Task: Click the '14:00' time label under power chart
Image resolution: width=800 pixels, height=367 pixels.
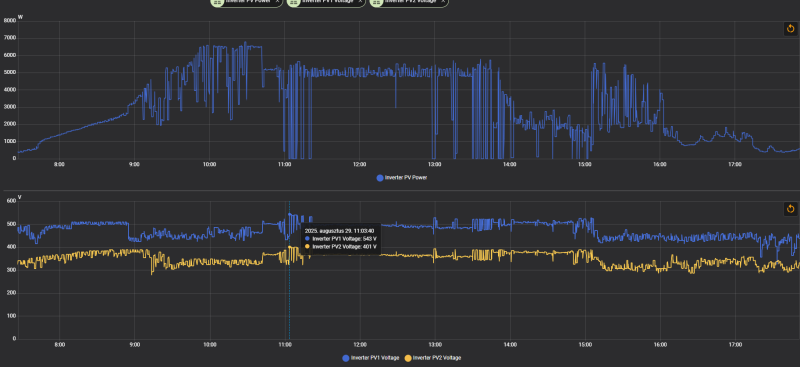Action: (510, 165)
